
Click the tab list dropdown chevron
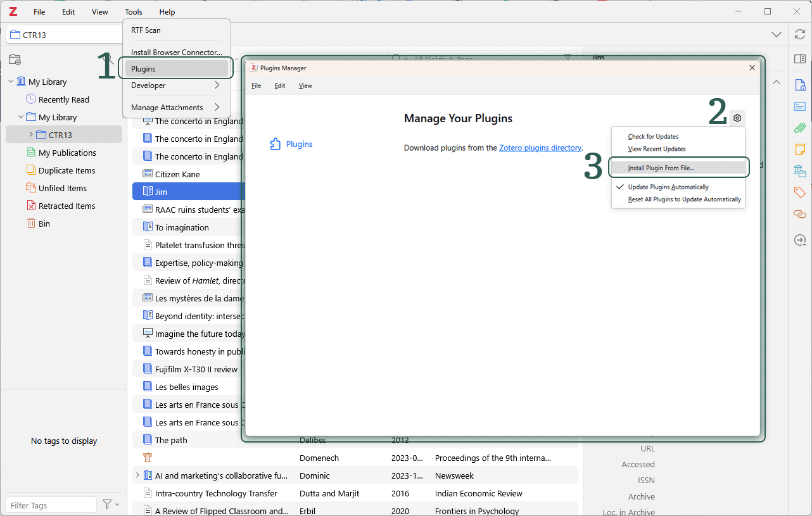[776, 34]
